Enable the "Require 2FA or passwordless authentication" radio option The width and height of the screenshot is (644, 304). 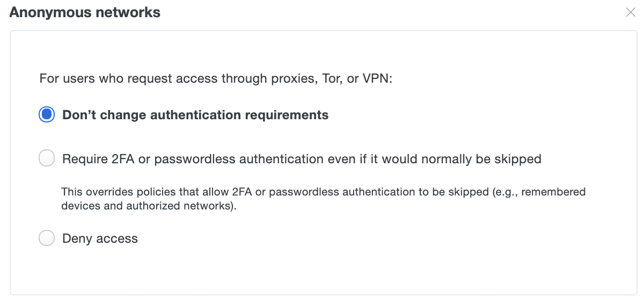(47, 158)
